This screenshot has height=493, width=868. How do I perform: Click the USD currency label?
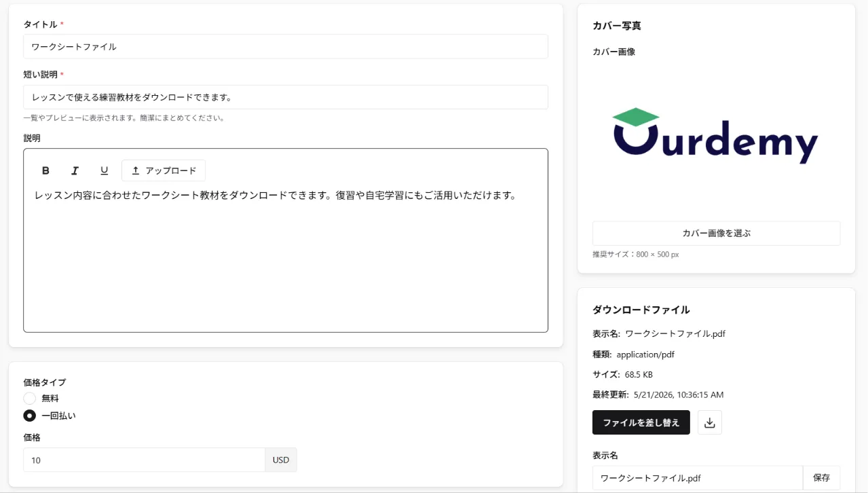281,460
